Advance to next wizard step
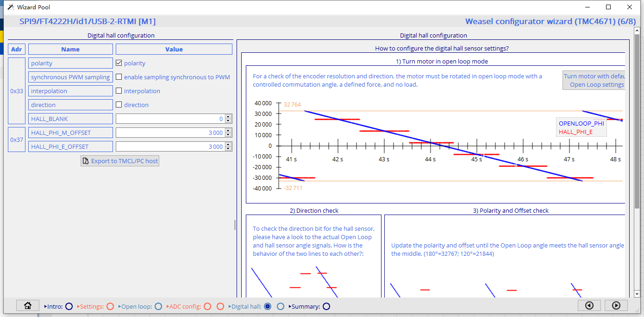The image size is (644, 317). pyautogui.click(x=616, y=305)
